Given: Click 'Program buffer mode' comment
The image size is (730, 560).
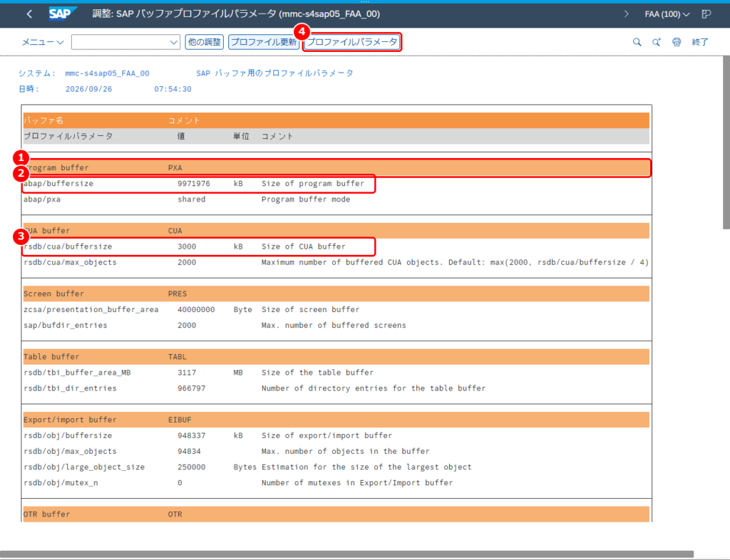Looking at the screenshot, I should pyautogui.click(x=306, y=199).
